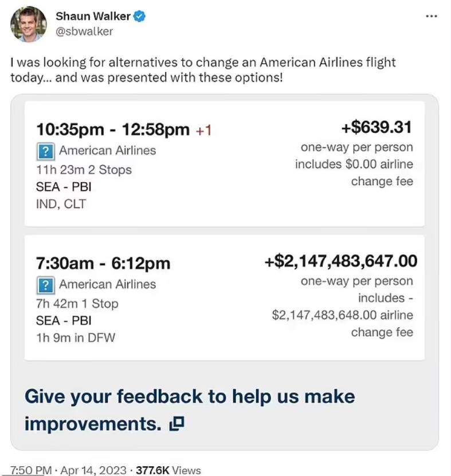The width and height of the screenshot is (451, 476).
Task: Click the Apr 14, 2023 date
Action: 93,470
